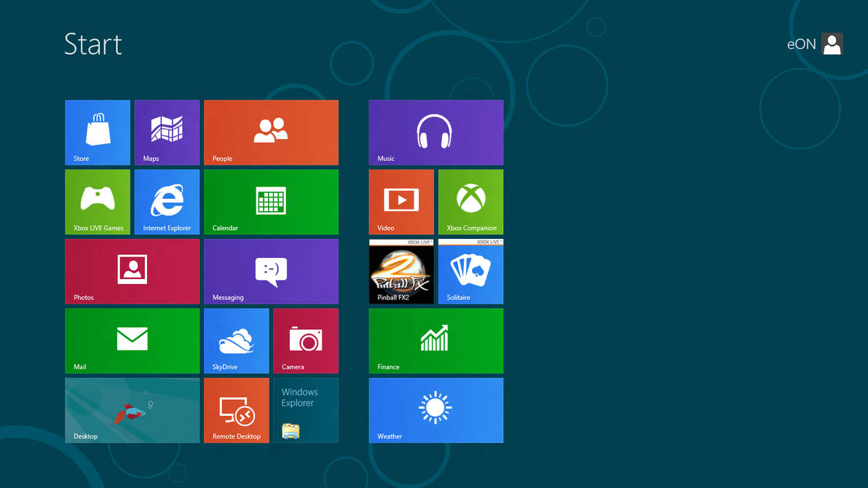Open the Calendar tile
The width and height of the screenshot is (868, 488).
point(271,202)
